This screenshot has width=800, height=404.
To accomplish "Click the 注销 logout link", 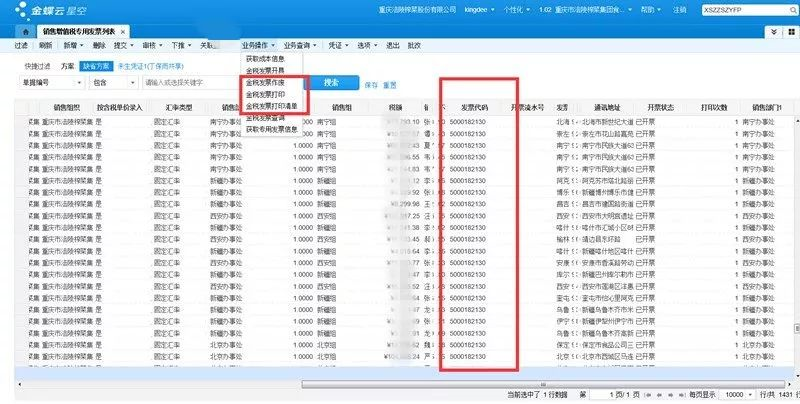I will (x=680, y=10).
